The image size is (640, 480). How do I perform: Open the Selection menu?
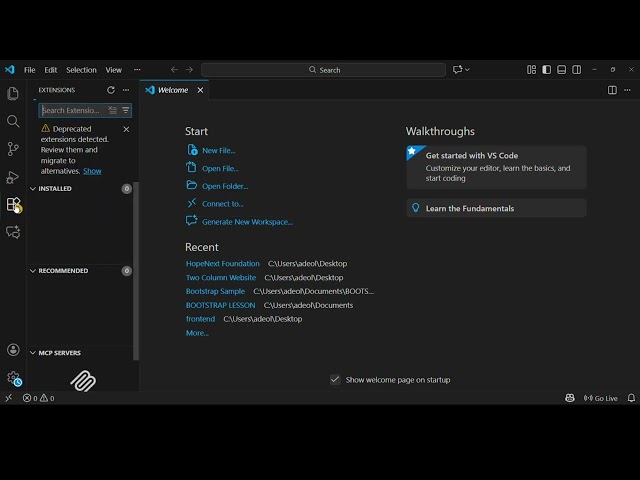(x=81, y=70)
